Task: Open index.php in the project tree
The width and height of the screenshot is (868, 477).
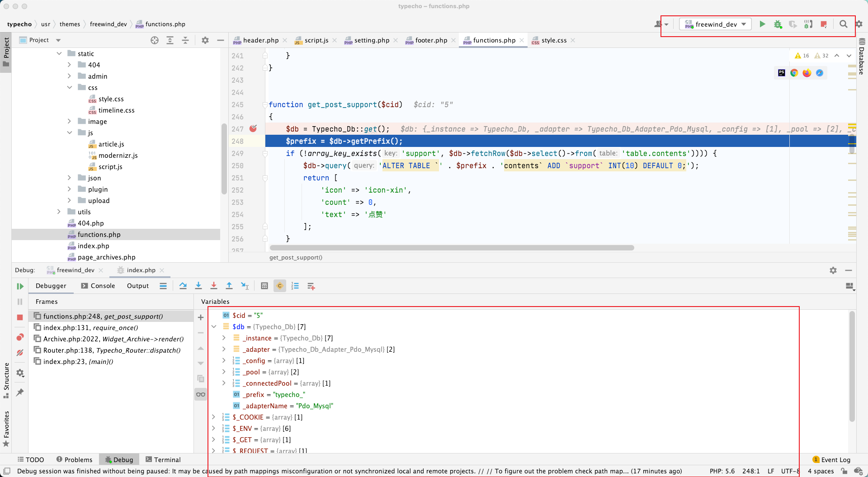Action: point(93,246)
